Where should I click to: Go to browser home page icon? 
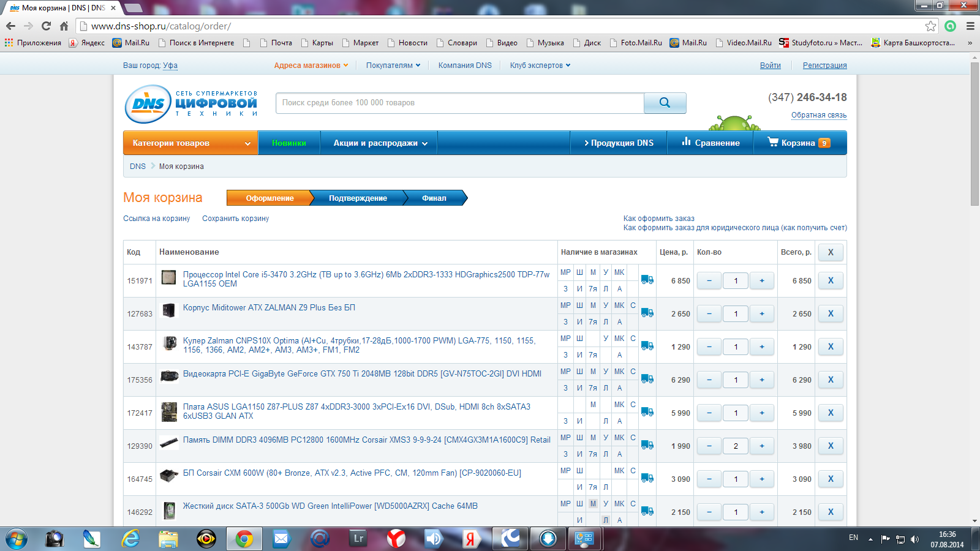64,26
